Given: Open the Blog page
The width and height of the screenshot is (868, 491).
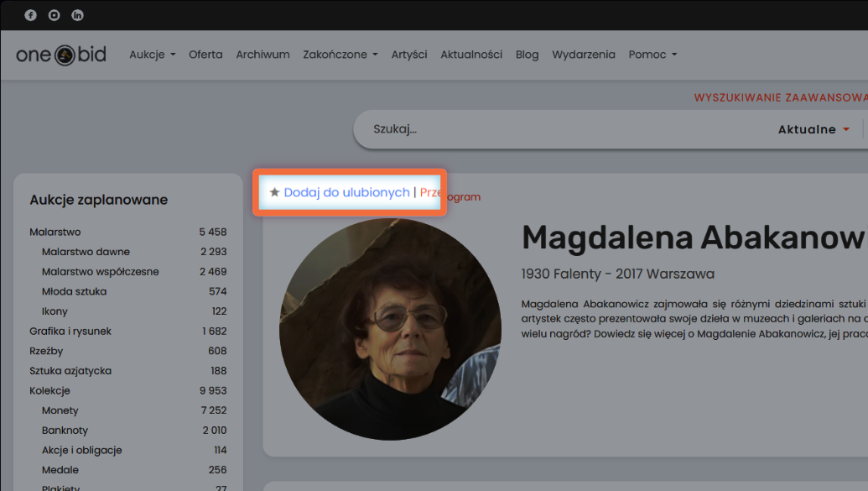Looking at the screenshot, I should point(527,55).
